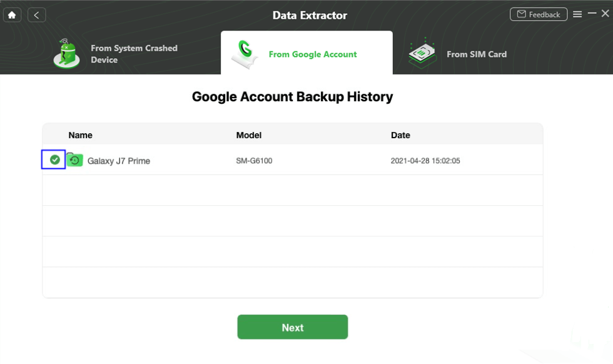Viewport: 613px width, 364px height.
Task: Uncheck the Galaxy J7 Prime backup checkbox
Action: tap(54, 160)
